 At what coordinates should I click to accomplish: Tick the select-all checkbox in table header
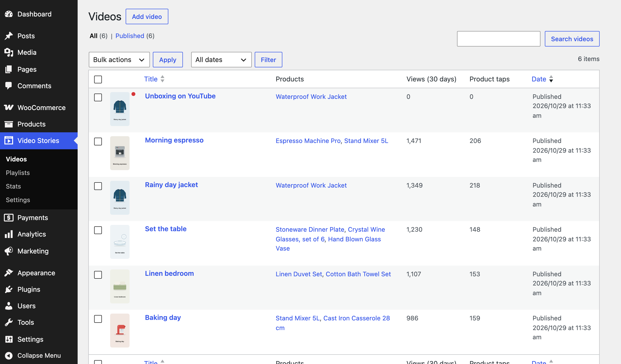pos(98,79)
